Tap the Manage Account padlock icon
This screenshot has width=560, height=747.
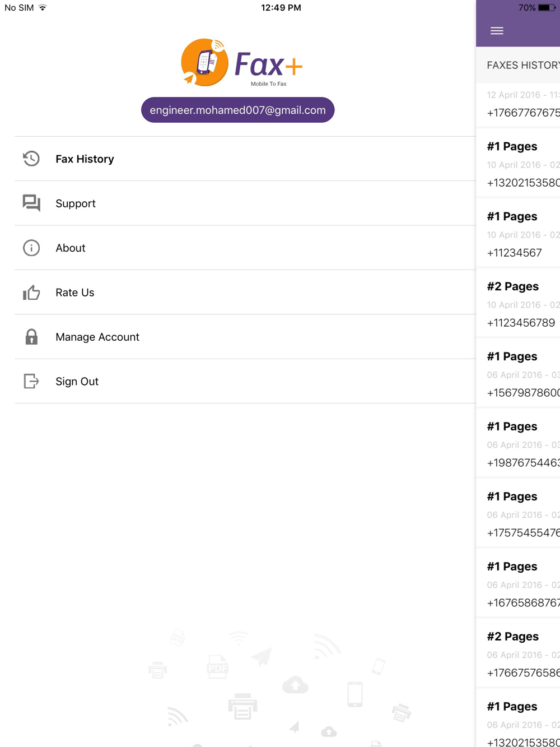click(31, 336)
